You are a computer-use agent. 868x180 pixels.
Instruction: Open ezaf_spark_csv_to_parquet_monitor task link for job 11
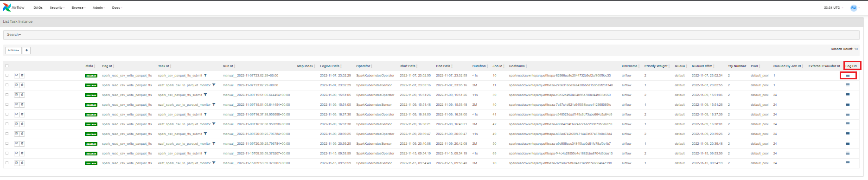pyautogui.click(x=184, y=85)
